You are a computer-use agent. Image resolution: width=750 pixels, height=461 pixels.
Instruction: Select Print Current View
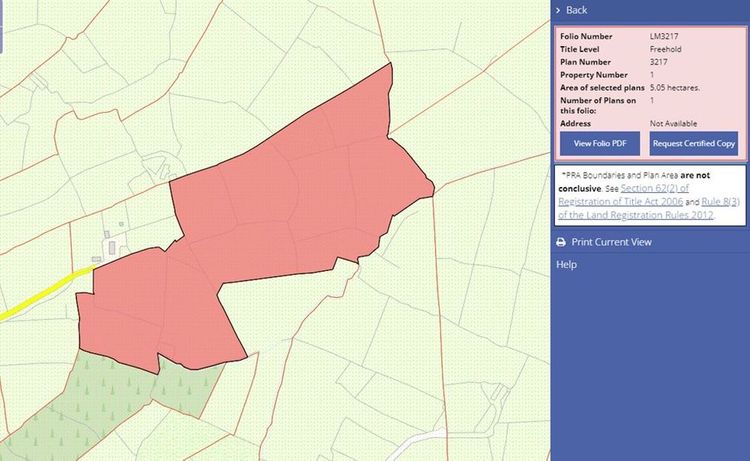[x=611, y=242]
